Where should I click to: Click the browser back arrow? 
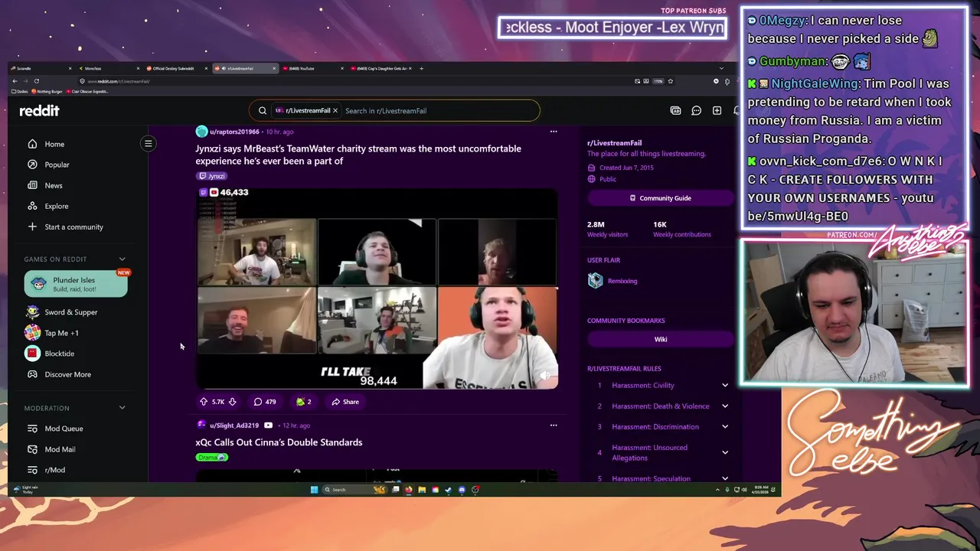click(14, 81)
